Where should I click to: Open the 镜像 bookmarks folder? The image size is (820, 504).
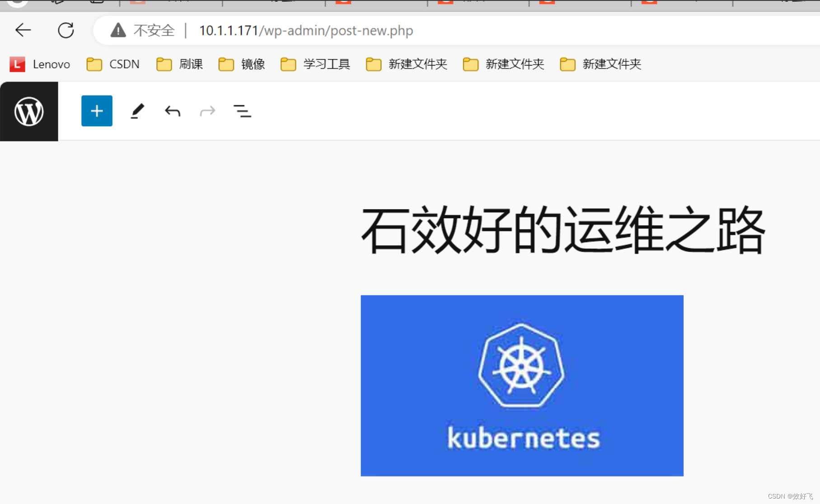click(242, 64)
